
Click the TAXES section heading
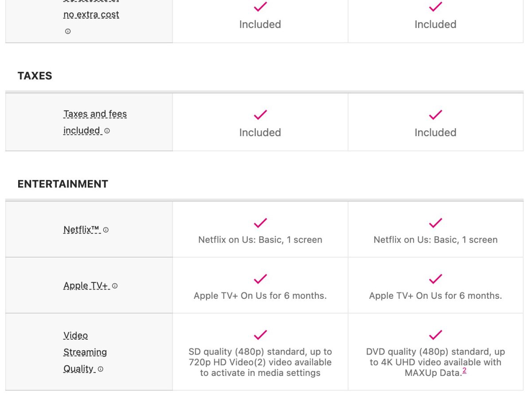pos(35,76)
